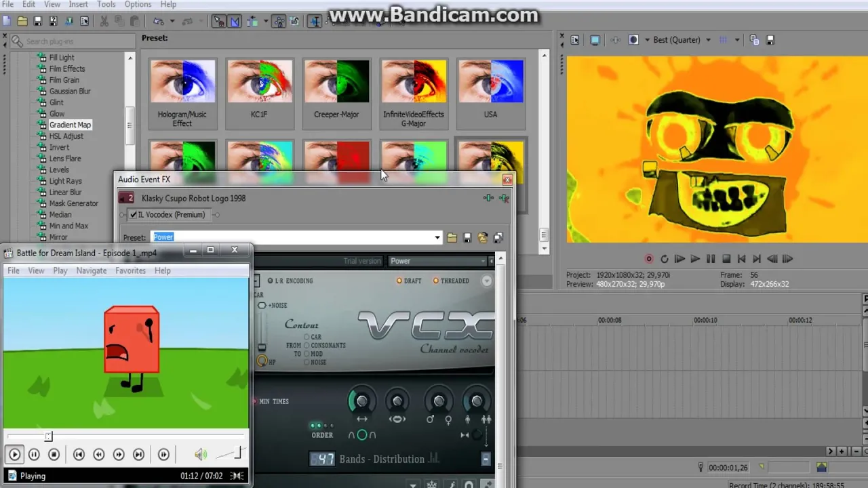This screenshot has height=488, width=868.
Task: Click Save Preset disk icon in Audio Event FX
Action: tap(467, 238)
